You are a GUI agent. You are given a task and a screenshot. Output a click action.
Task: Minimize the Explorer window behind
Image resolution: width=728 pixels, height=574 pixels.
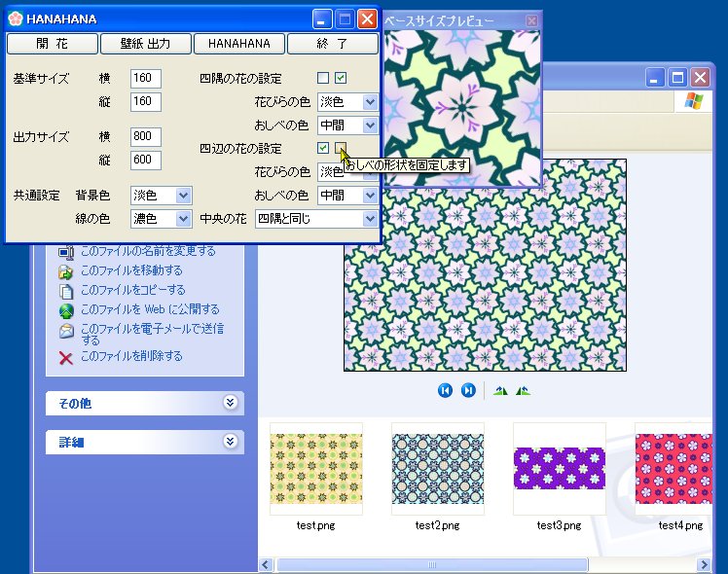coord(654,78)
